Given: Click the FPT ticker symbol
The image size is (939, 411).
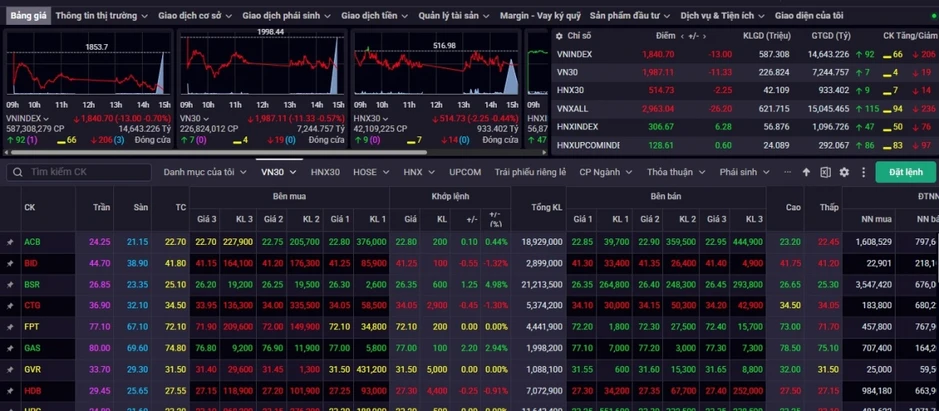Looking at the screenshot, I should [31, 327].
